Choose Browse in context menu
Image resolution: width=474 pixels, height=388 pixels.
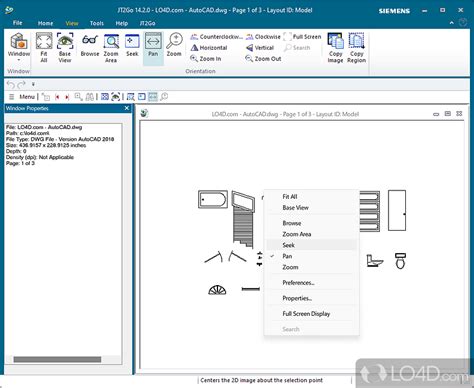coord(311,223)
